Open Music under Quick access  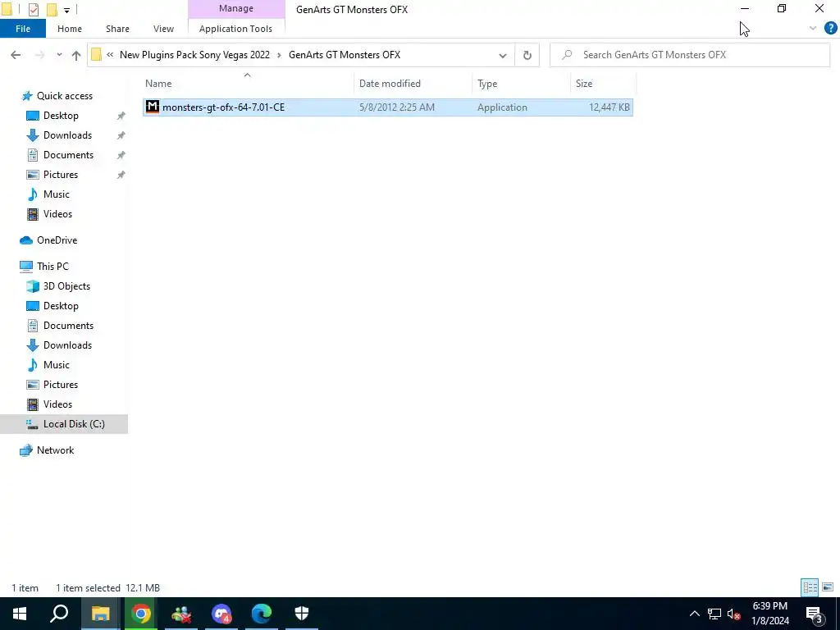coord(57,194)
